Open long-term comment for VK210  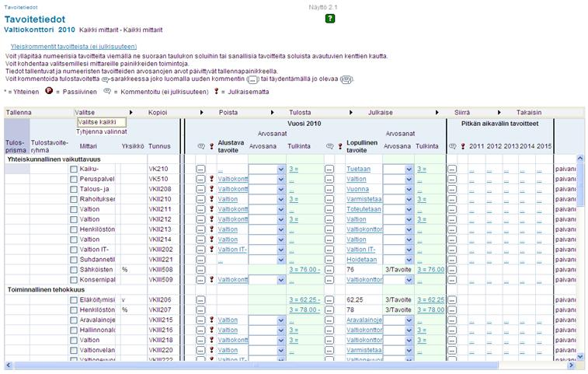coord(452,170)
